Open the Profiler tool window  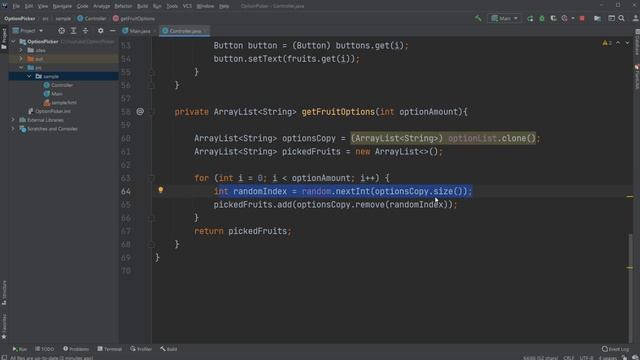141,349
